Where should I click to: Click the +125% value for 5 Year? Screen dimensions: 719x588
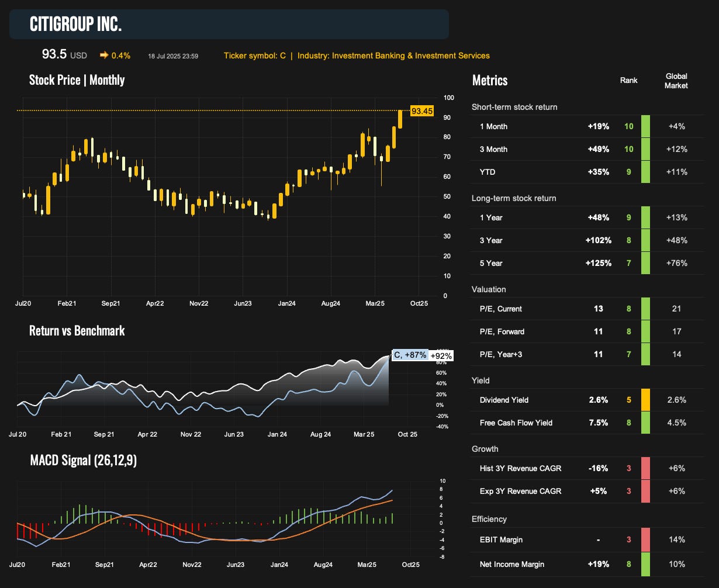(x=599, y=263)
